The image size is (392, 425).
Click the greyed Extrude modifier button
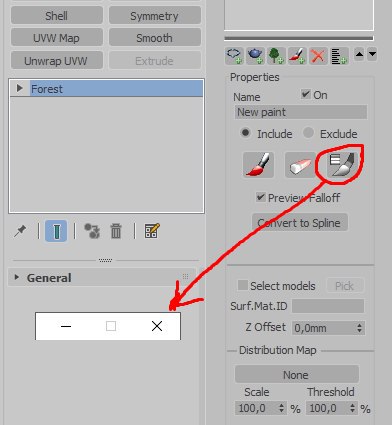pyautogui.click(x=155, y=60)
